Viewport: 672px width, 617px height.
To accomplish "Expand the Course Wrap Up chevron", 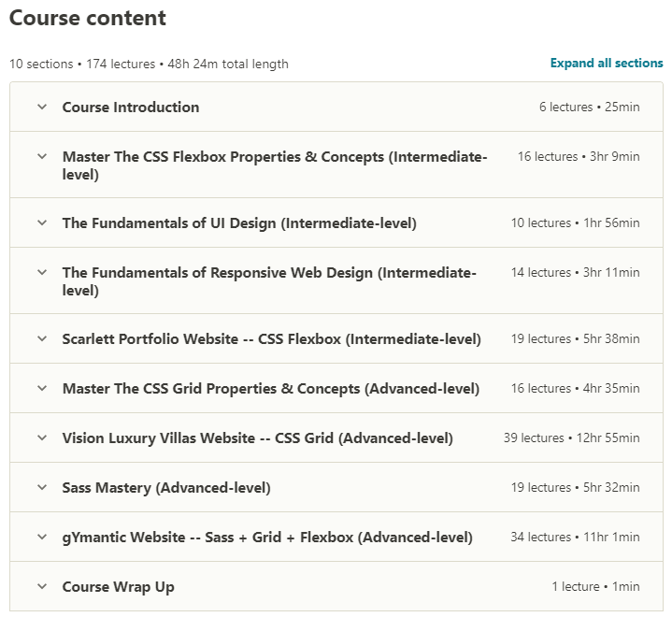I will (x=41, y=586).
